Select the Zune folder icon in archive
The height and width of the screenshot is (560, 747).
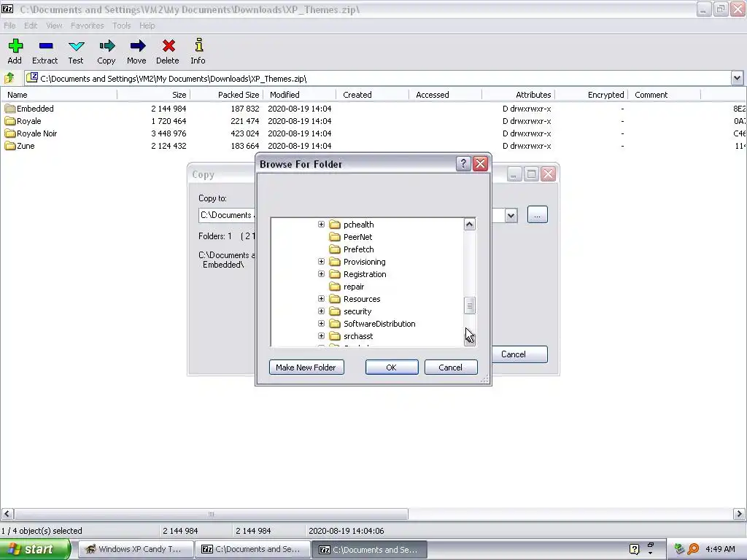(x=10, y=146)
